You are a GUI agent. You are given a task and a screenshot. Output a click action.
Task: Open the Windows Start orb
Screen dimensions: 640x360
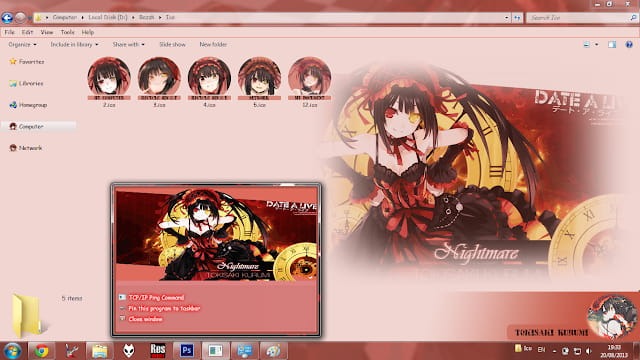tap(12, 351)
